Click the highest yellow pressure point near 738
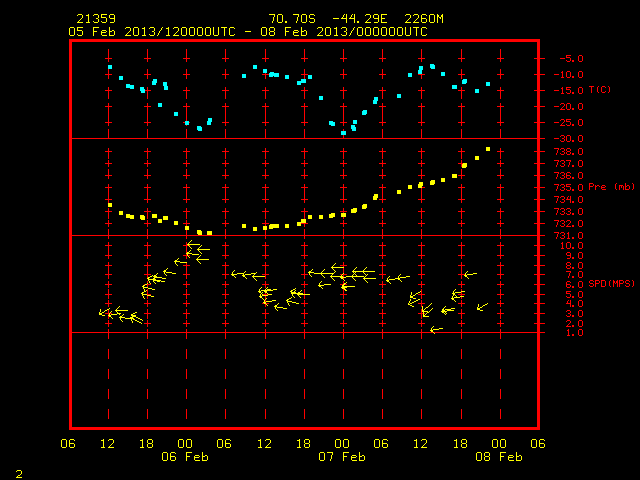 tap(488, 149)
